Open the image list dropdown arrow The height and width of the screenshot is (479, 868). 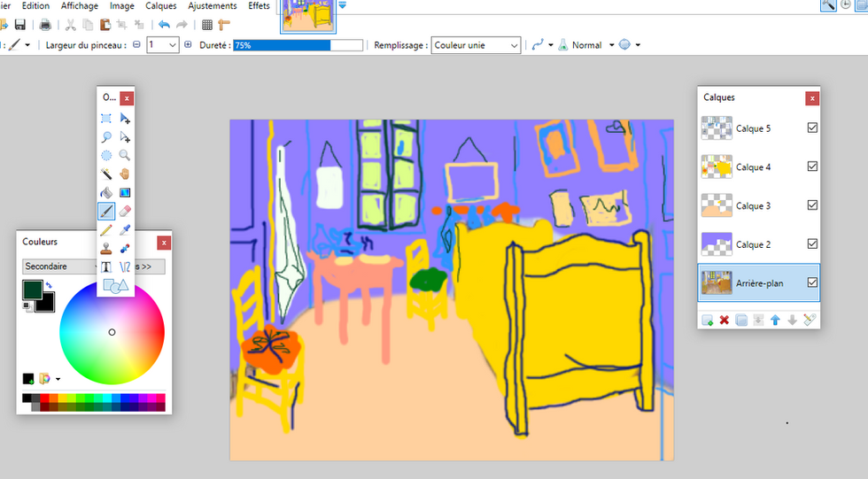(x=342, y=5)
